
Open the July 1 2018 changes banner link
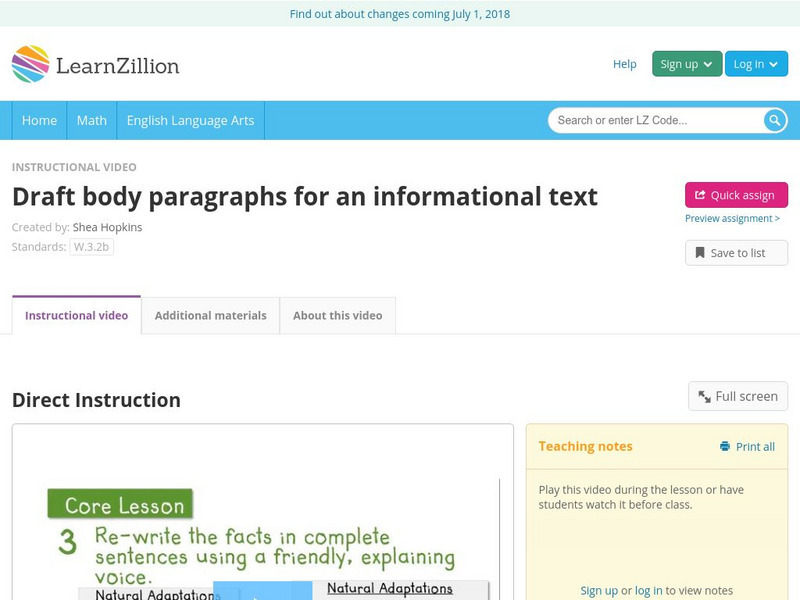point(400,14)
